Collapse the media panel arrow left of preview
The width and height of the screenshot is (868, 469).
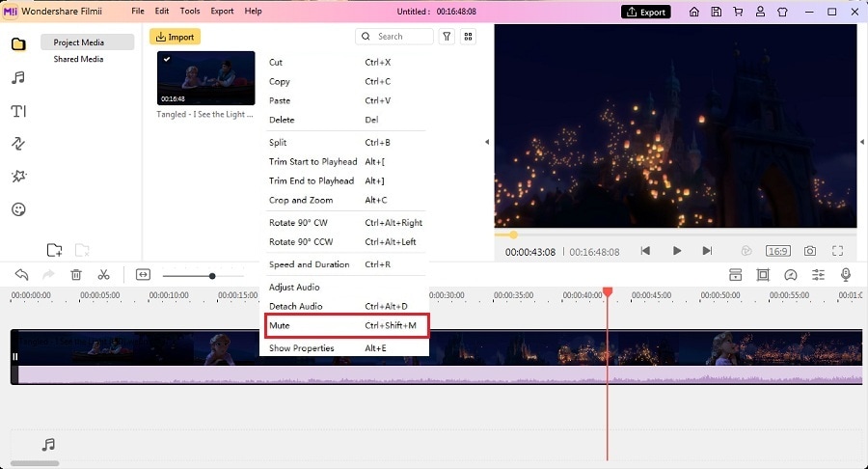[x=487, y=142]
